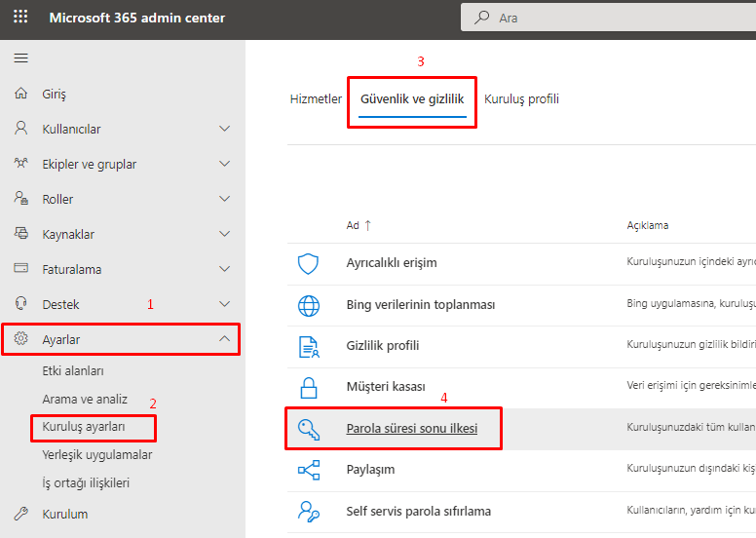Open Kuruluş ayarları in the sidebar
The image size is (756, 538).
(x=84, y=427)
